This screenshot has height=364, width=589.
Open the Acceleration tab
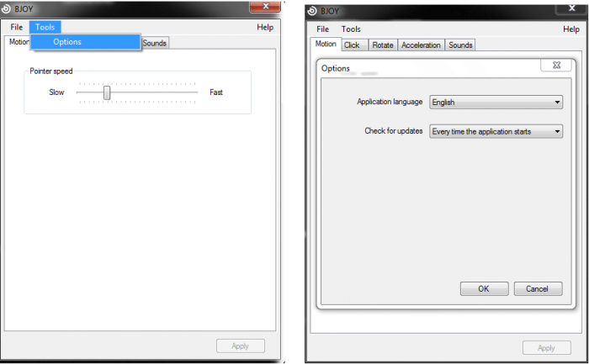(421, 45)
